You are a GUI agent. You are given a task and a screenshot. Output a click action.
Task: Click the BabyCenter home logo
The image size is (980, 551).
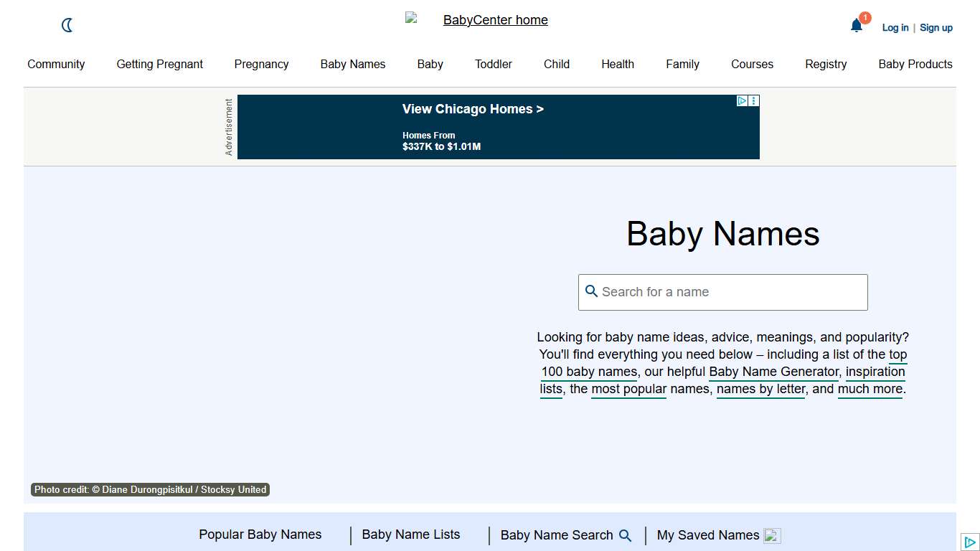[495, 20]
